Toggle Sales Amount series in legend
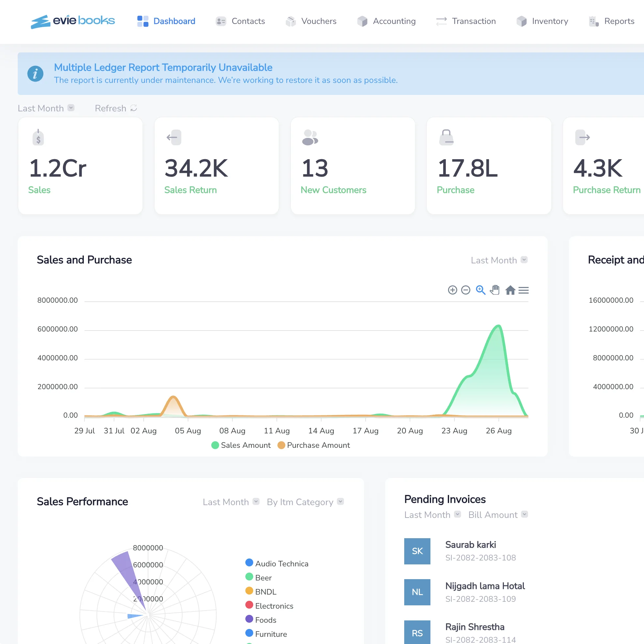644x644 pixels. pos(241,445)
